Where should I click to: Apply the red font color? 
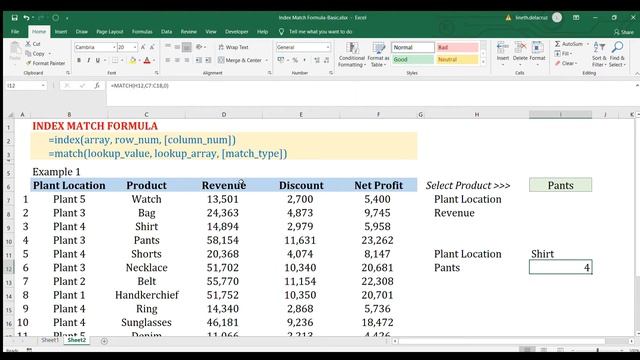coord(147,60)
